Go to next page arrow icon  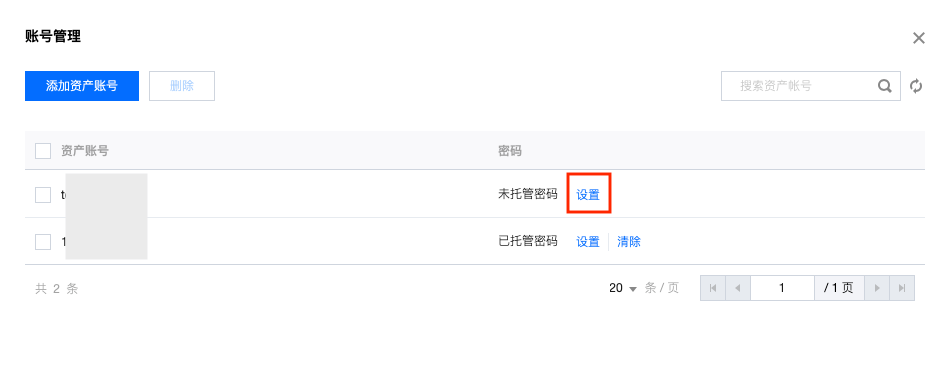pyautogui.click(x=877, y=288)
